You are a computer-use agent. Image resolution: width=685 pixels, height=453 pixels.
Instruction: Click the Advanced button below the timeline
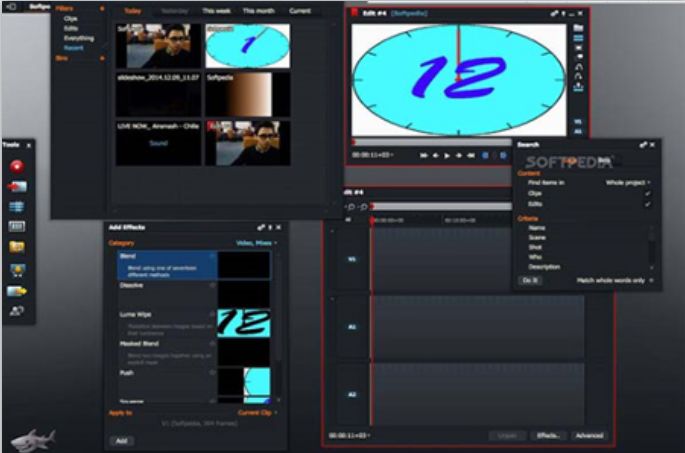[589, 436]
